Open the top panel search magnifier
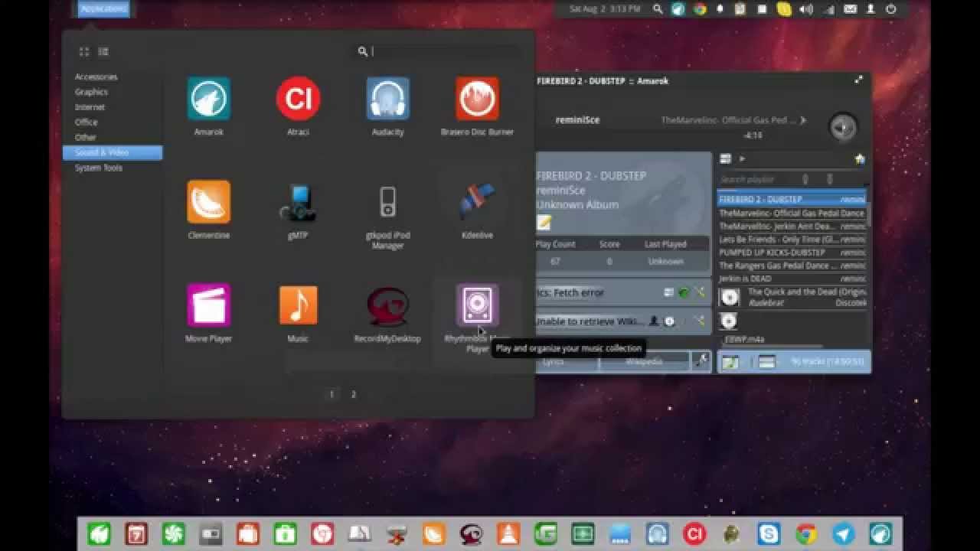980x551 pixels. (658, 9)
